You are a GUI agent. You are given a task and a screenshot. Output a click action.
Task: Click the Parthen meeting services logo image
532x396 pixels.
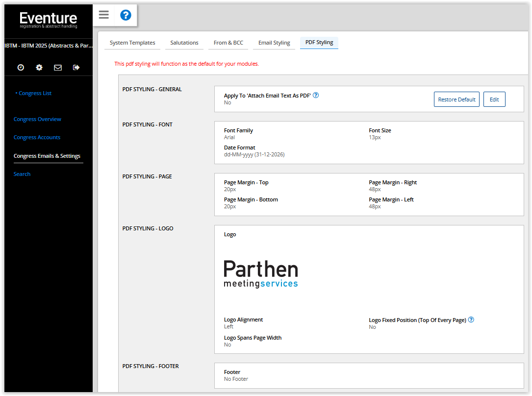(261, 274)
